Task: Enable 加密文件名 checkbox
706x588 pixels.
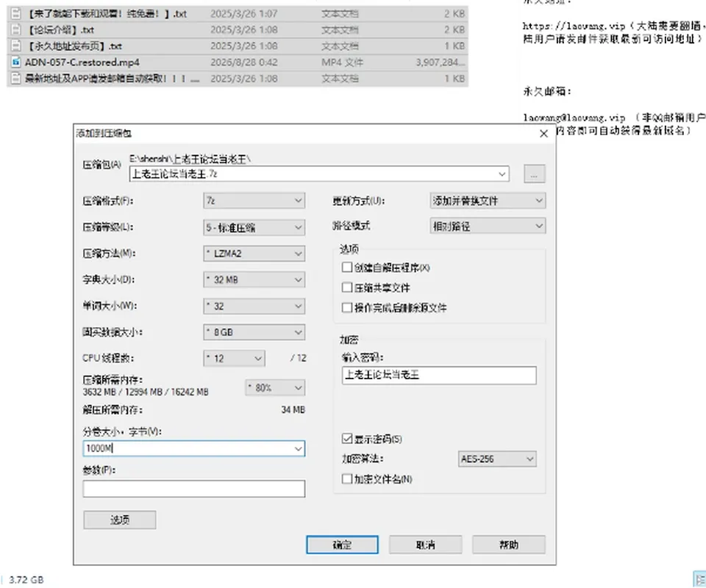Action: (x=346, y=479)
